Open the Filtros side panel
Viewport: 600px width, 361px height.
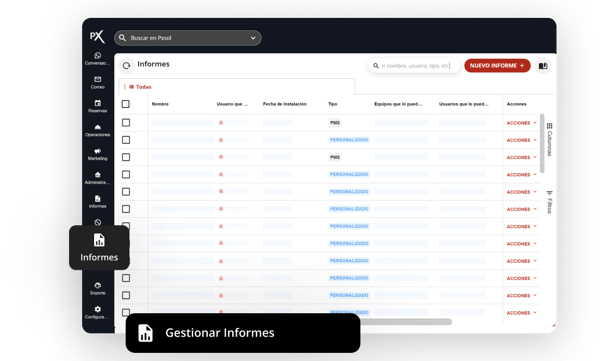pos(549,202)
